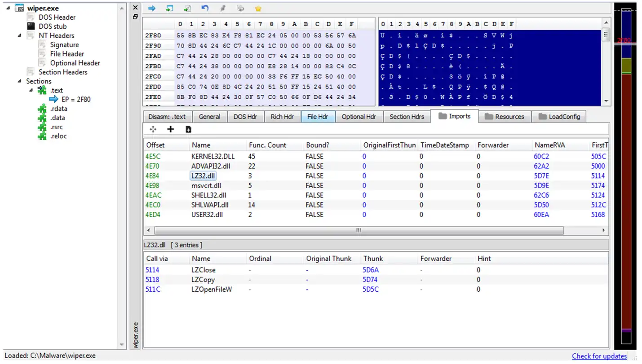This screenshot has width=642, height=364.
Task: Click the horizontal scrollbar under imports table
Action: (x=359, y=230)
